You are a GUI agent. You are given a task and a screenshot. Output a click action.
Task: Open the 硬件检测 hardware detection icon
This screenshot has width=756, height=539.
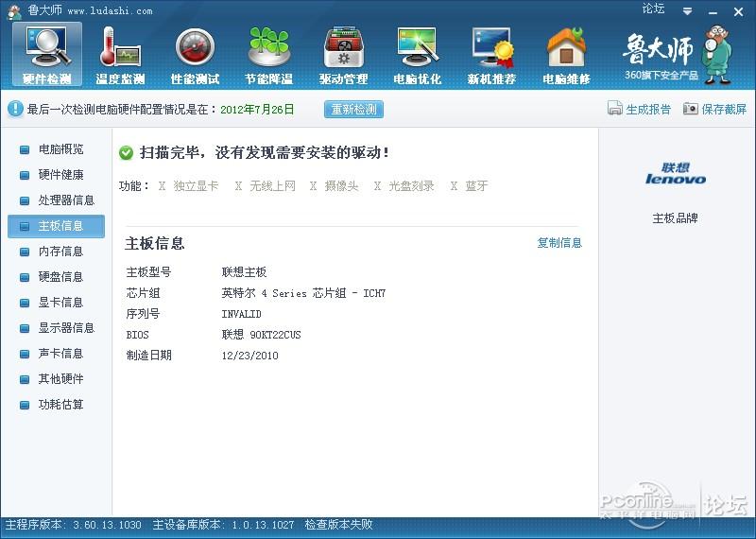(x=47, y=54)
